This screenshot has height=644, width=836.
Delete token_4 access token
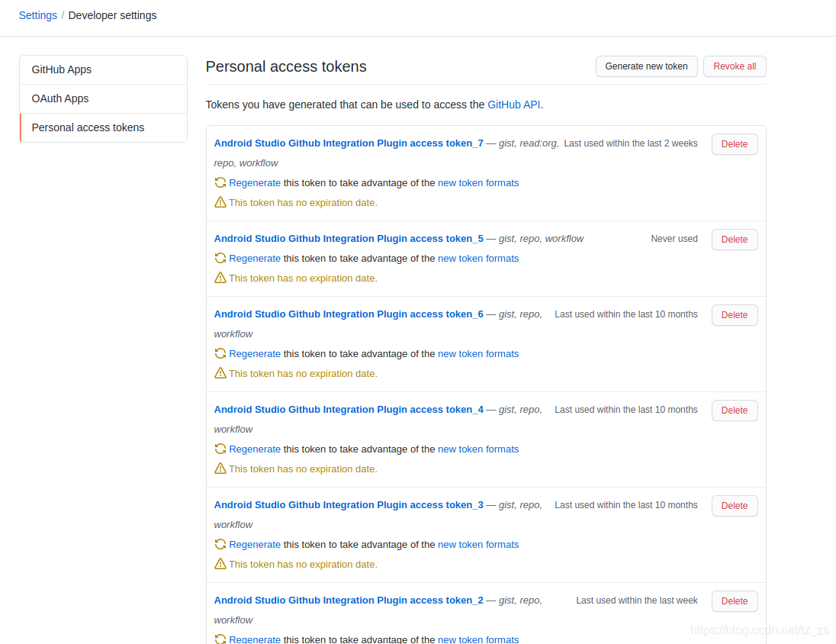click(x=734, y=411)
